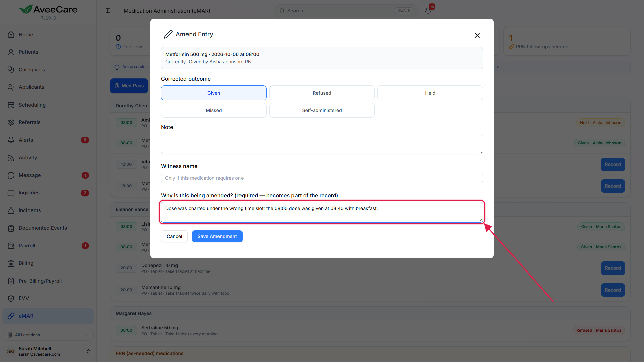Click the Med Pass button
644x362 pixels.
pyautogui.click(x=129, y=86)
